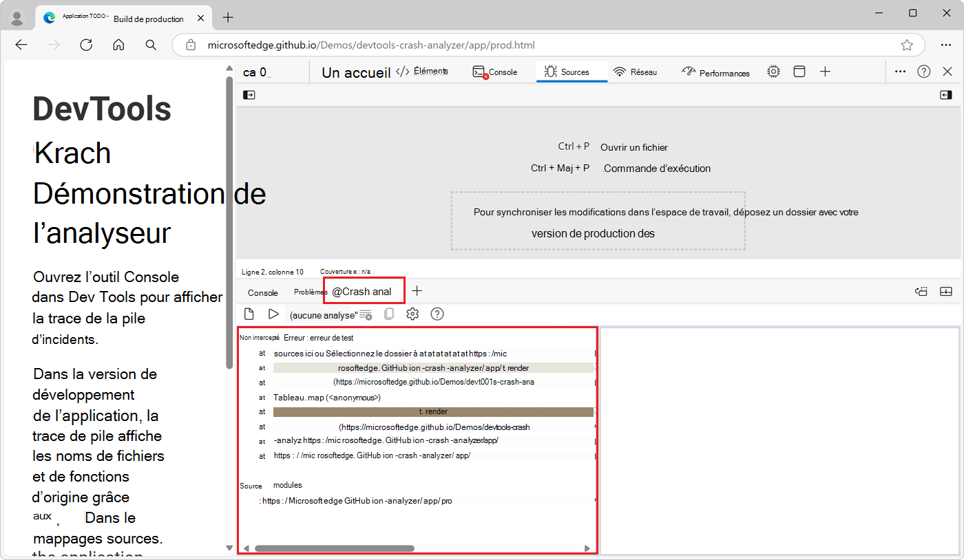Image resolution: width=964 pixels, height=560 pixels.
Task: Refresh the prod.html page
Action: tap(86, 44)
